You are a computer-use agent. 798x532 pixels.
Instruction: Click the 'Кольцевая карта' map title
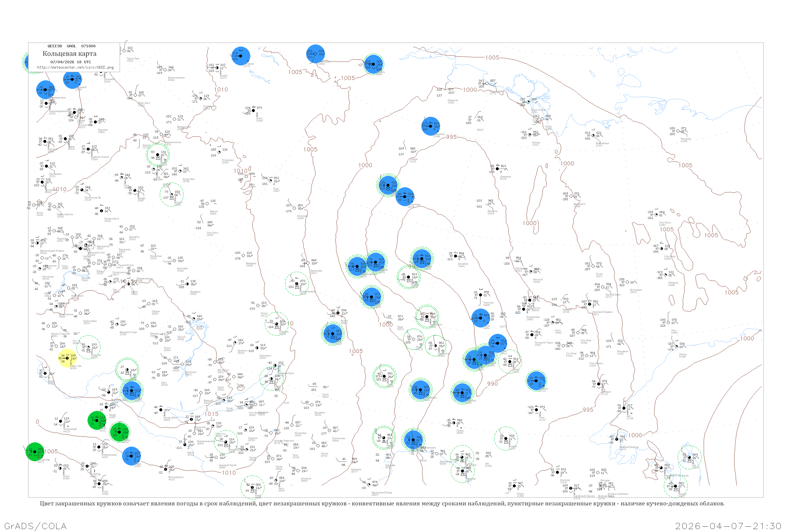click(x=69, y=54)
